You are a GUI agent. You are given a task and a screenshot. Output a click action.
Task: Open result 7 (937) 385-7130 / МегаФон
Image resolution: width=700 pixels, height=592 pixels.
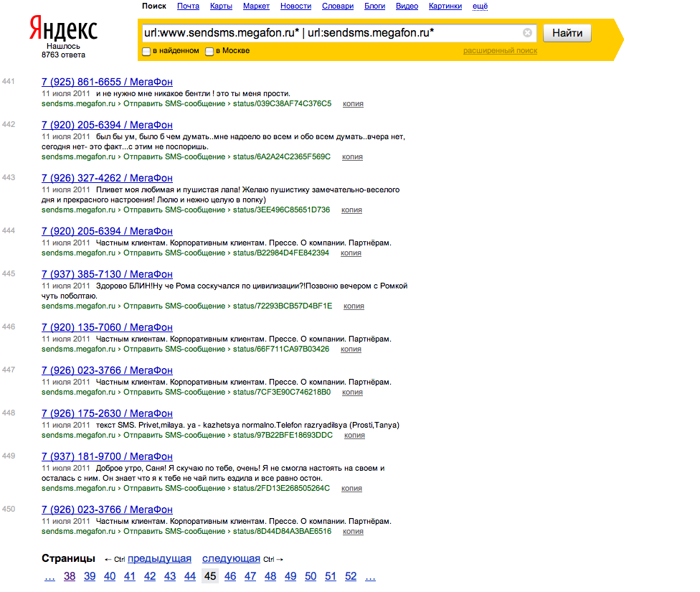coord(107,274)
